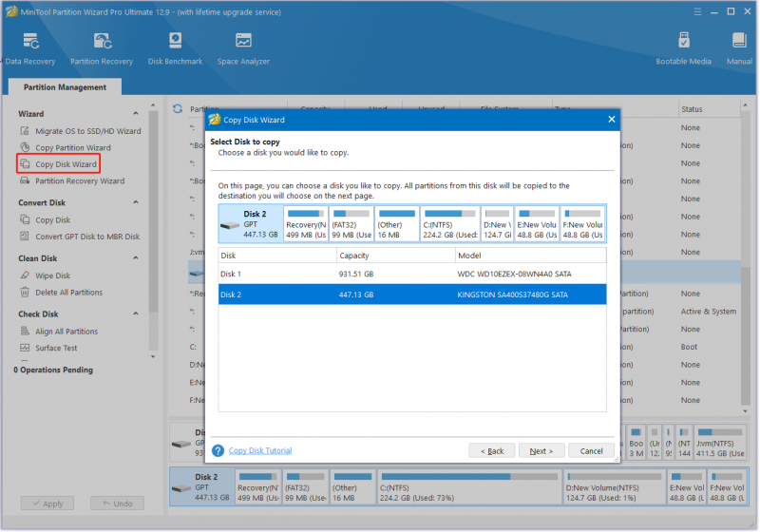Collapse the Clean Disk section
This screenshot has height=532, width=760.
point(136,258)
